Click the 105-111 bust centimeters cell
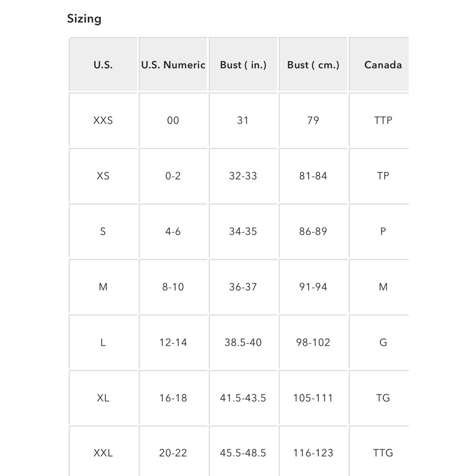The image size is (476, 476). [313, 397]
